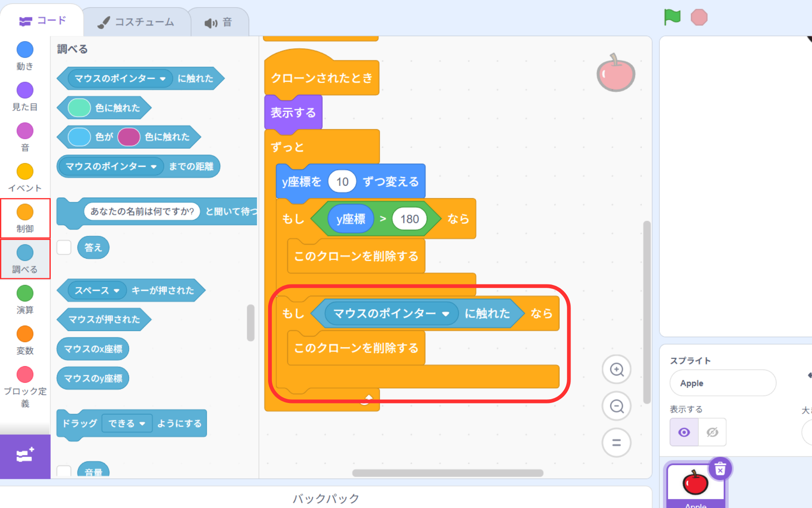
Task: Zoom in on the code workspace
Action: 617,370
